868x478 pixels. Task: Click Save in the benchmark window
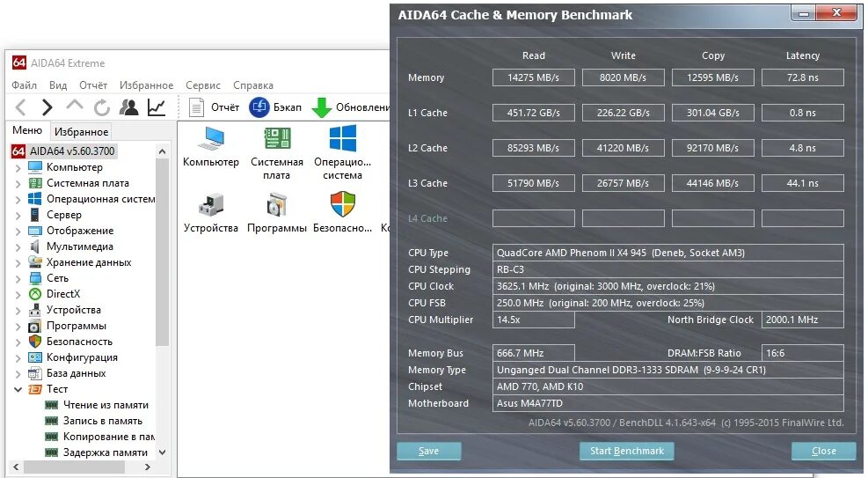428,451
